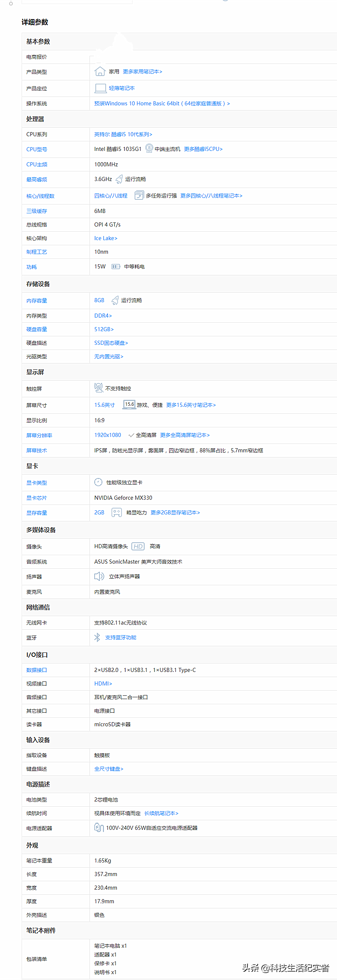
Task: Click the badge icon beside 中端主流机
Action: (x=149, y=148)
